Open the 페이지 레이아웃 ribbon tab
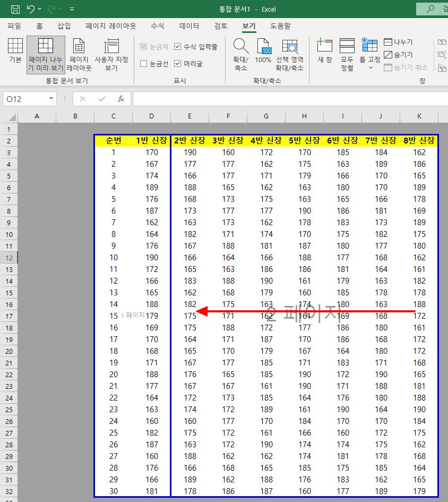The image size is (448, 502). pyautogui.click(x=111, y=26)
